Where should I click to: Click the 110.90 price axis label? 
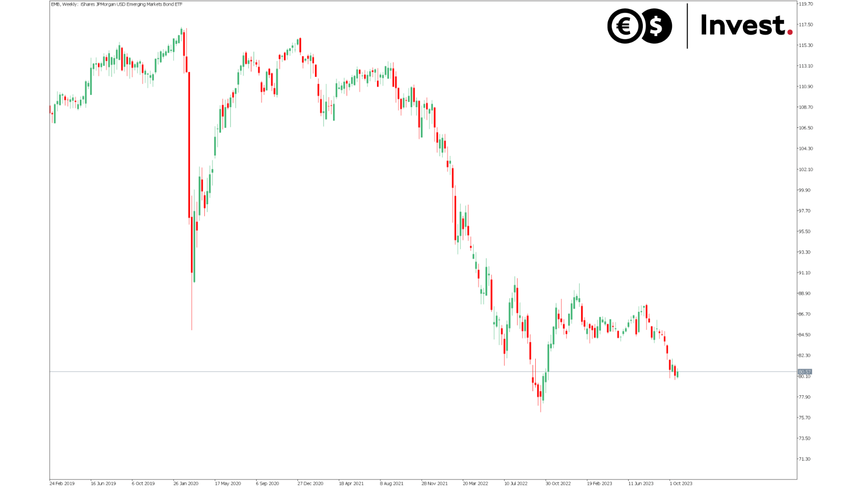(806, 87)
